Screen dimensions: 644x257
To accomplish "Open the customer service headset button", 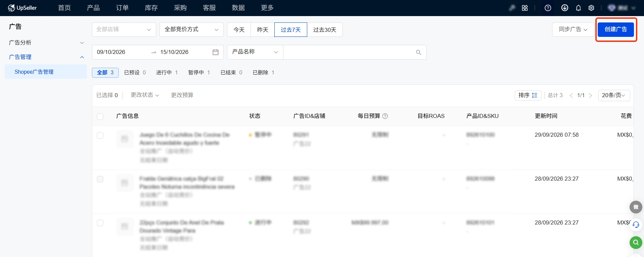I will [636, 225].
